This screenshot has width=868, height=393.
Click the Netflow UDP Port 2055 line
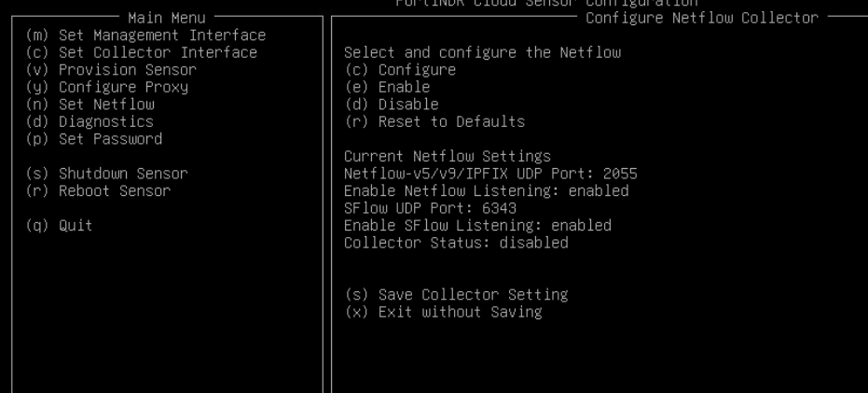[x=490, y=174]
